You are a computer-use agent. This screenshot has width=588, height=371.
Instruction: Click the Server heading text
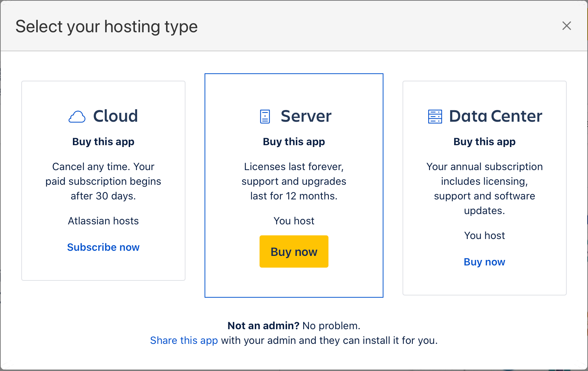click(306, 116)
